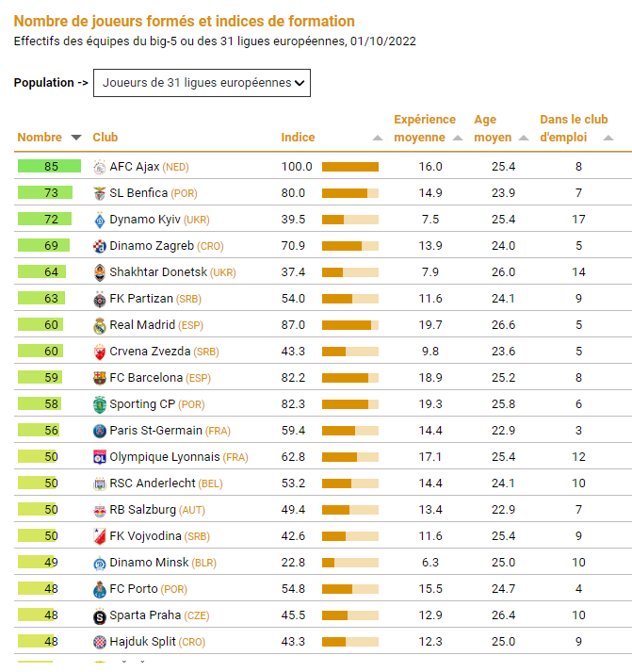Click the Olympique Lyonnais club name

pos(164,457)
